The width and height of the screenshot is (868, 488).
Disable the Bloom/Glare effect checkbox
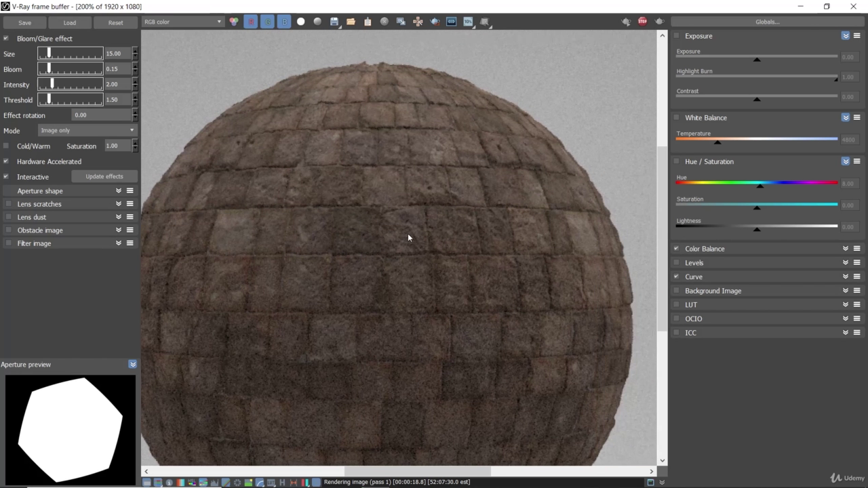click(6, 39)
